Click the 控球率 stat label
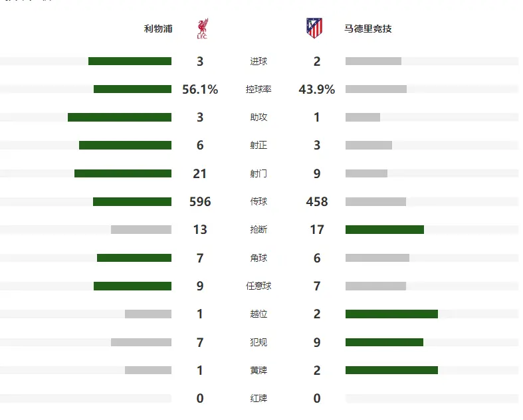The height and width of the screenshot is (420, 523). tap(259, 90)
